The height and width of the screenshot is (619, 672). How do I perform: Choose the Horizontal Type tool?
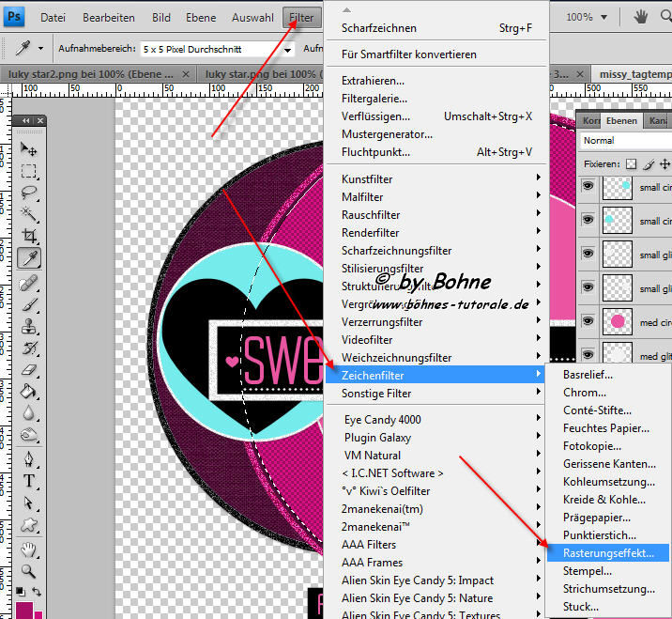[x=29, y=481]
